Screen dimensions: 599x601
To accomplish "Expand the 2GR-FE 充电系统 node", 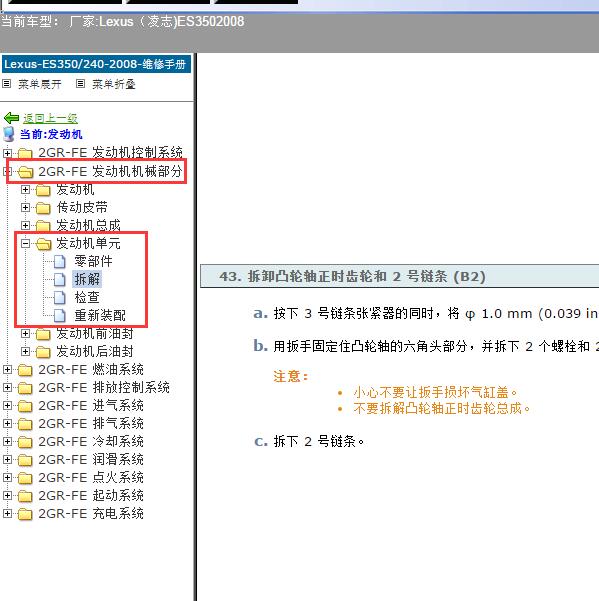I will pos(7,514).
